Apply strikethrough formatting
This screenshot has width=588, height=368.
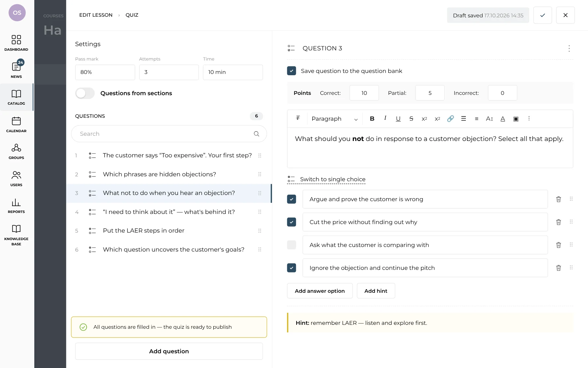(x=411, y=119)
